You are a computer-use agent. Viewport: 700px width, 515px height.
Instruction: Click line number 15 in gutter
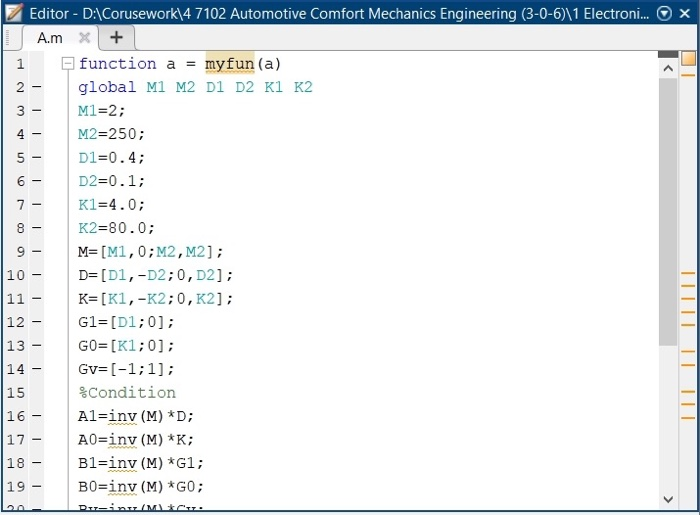[x=16, y=393]
